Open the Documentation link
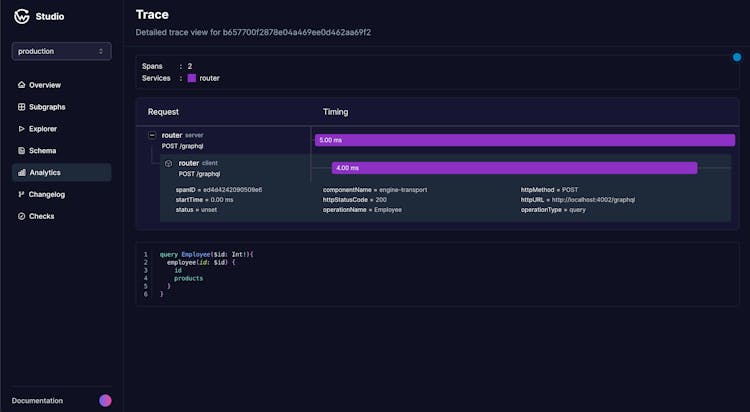Image resolution: width=750 pixels, height=412 pixels. [37, 401]
